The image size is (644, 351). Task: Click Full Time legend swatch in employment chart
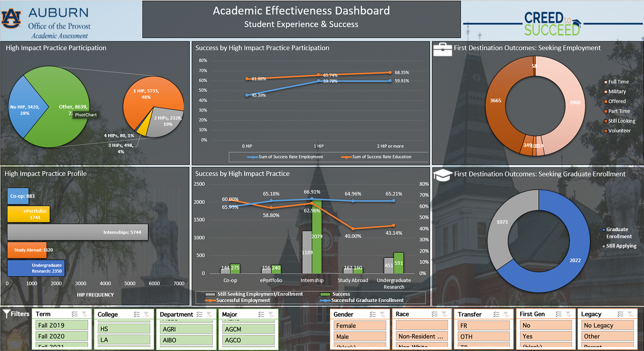[606, 82]
